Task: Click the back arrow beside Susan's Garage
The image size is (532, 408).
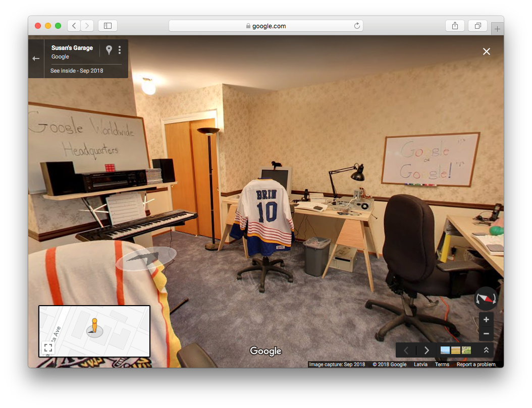Action: pos(36,59)
